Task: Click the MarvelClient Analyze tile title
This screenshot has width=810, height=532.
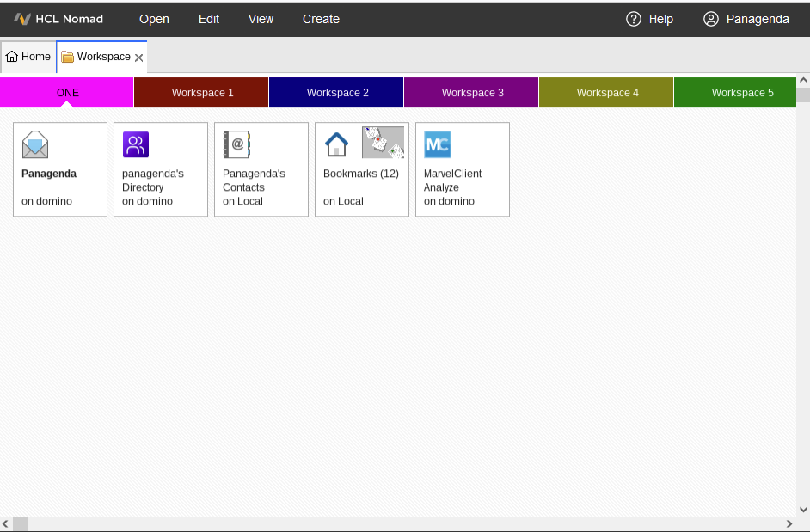Action: (x=452, y=180)
